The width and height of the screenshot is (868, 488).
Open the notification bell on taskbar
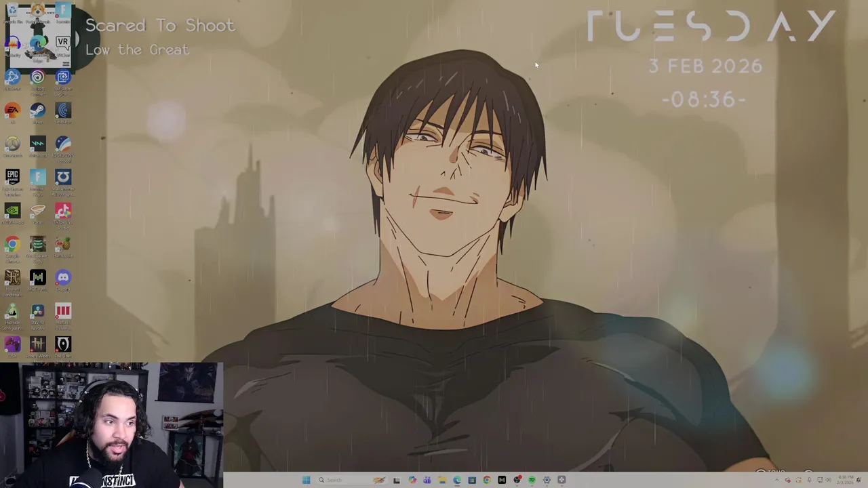click(859, 480)
